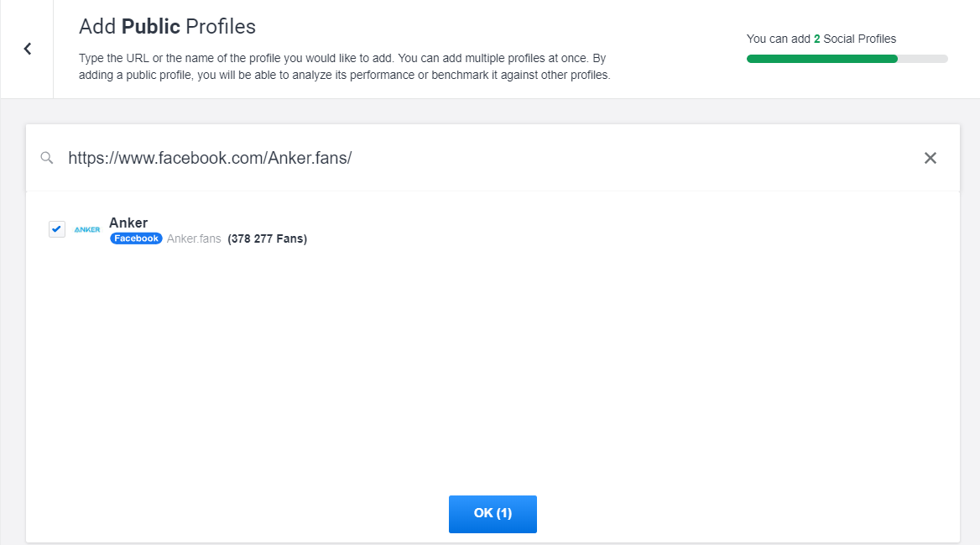Viewport: 980px width, 545px height.
Task: Click 'You can add 2 Social Profiles' text
Action: (x=821, y=39)
